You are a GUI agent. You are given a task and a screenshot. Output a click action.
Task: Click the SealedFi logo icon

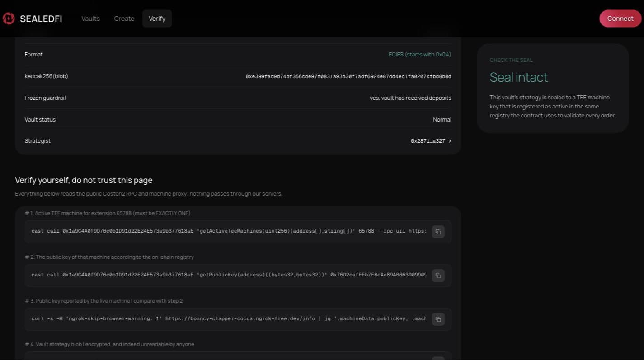pyautogui.click(x=9, y=19)
